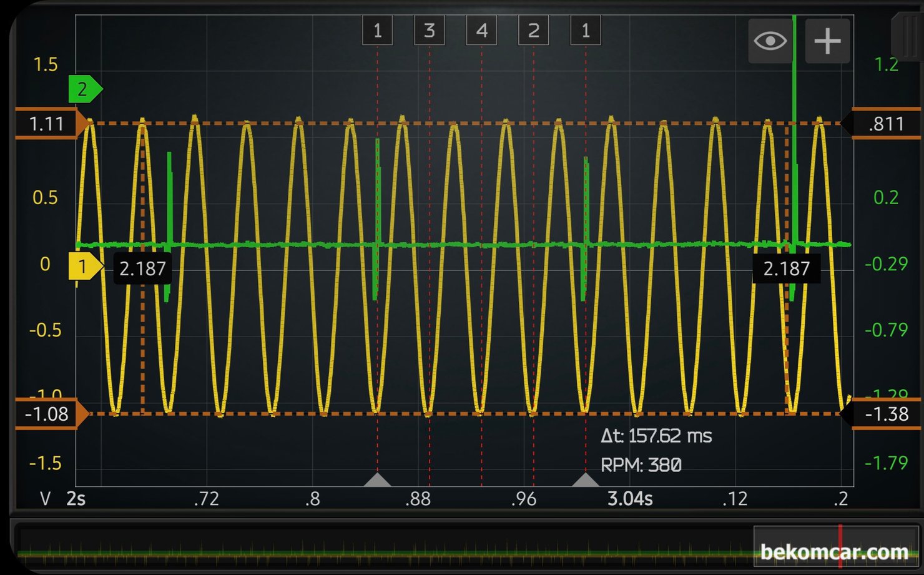Click the left 2.187 time cursor label

142,269
